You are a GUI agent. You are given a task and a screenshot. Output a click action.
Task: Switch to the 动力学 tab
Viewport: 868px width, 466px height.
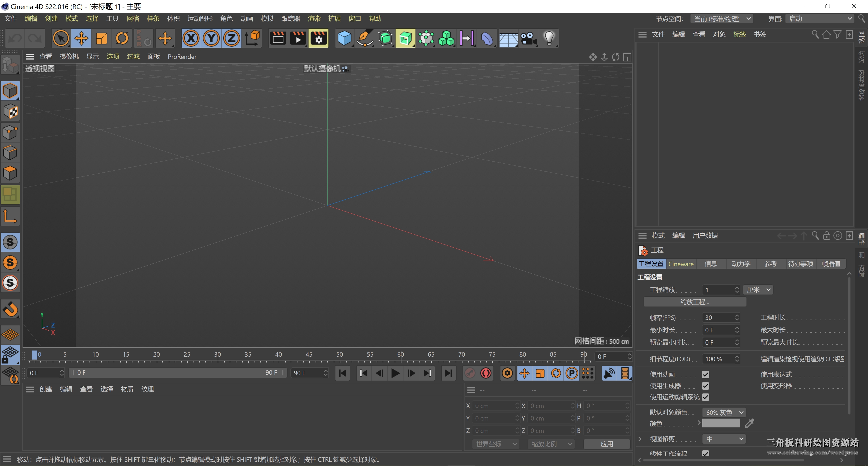741,264
